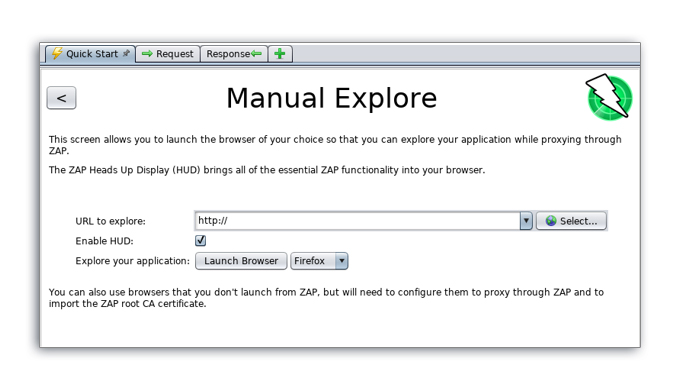Open the Firefox browser selection dropdown

(x=319, y=261)
